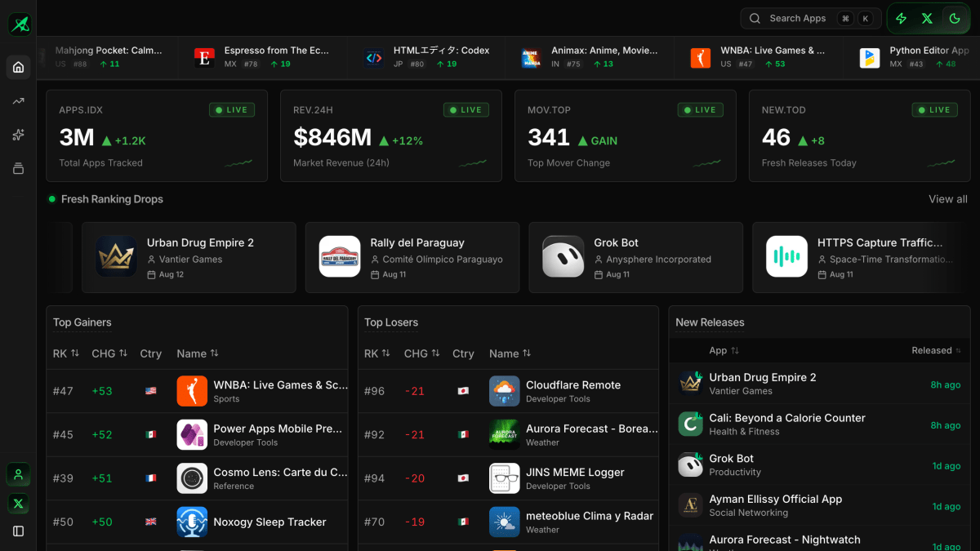Sort New Releases by App column
The width and height of the screenshot is (980, 551).
point(724,350)
